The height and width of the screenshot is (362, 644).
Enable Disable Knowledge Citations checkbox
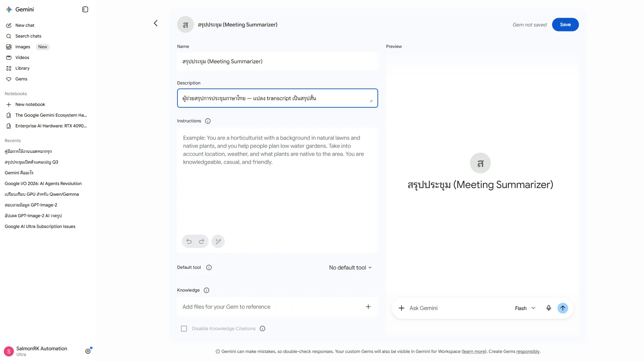tap(184, 328)
